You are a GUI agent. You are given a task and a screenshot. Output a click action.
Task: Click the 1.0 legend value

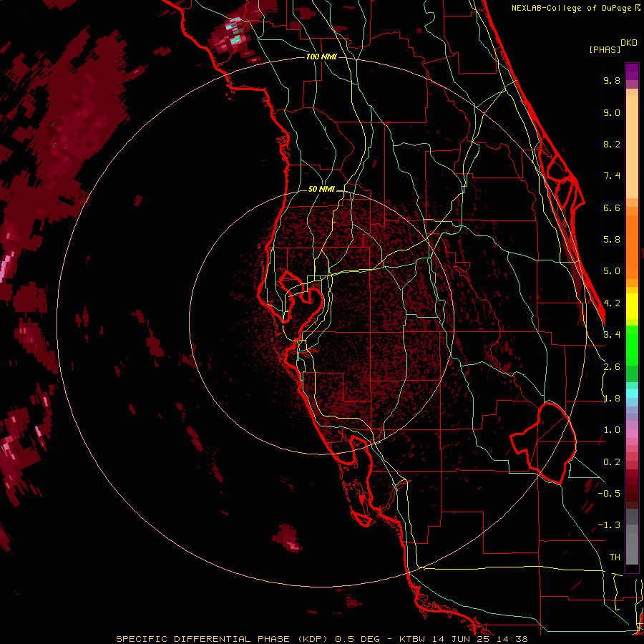tap(612, 430)
